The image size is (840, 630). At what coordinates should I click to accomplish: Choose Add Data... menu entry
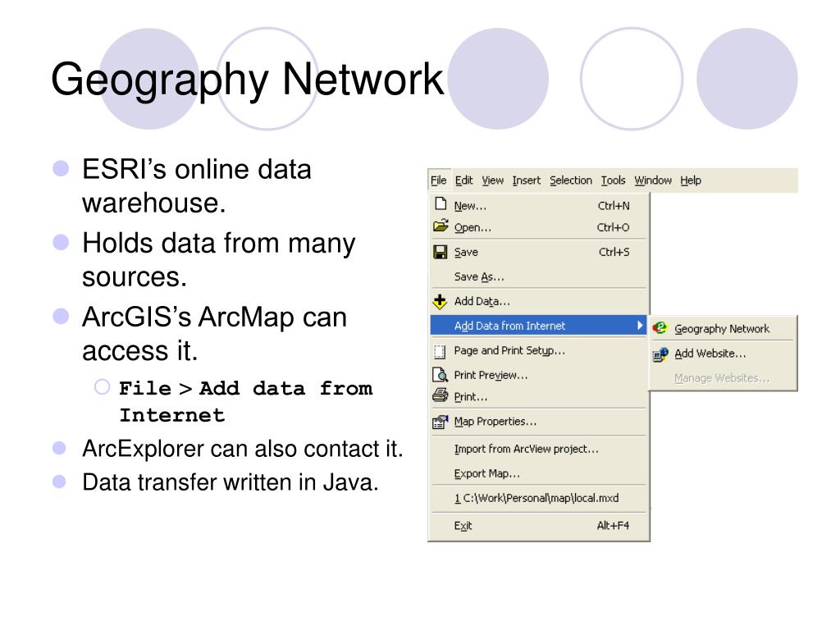coord(538,302)
